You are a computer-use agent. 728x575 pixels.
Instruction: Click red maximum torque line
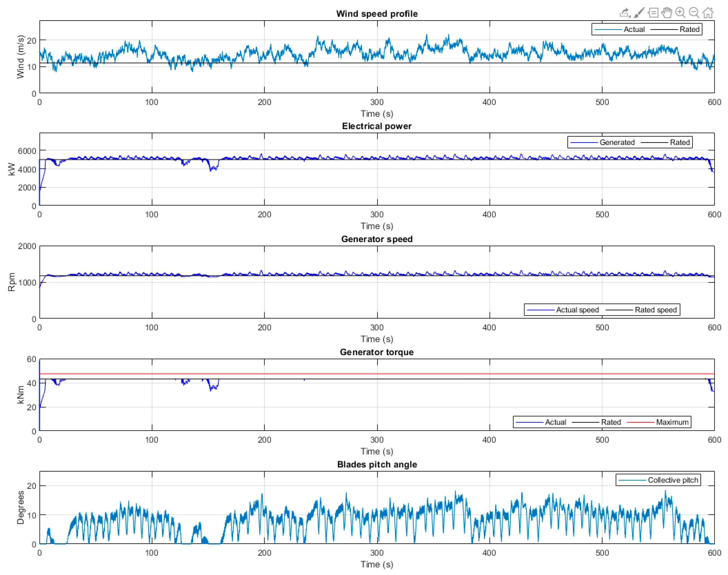(336, 374)
